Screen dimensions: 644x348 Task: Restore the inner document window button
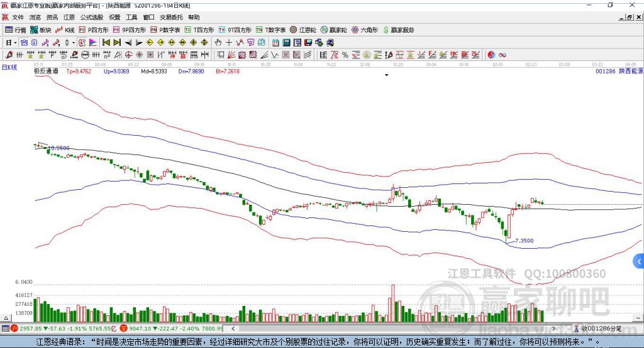click(630, 17)
